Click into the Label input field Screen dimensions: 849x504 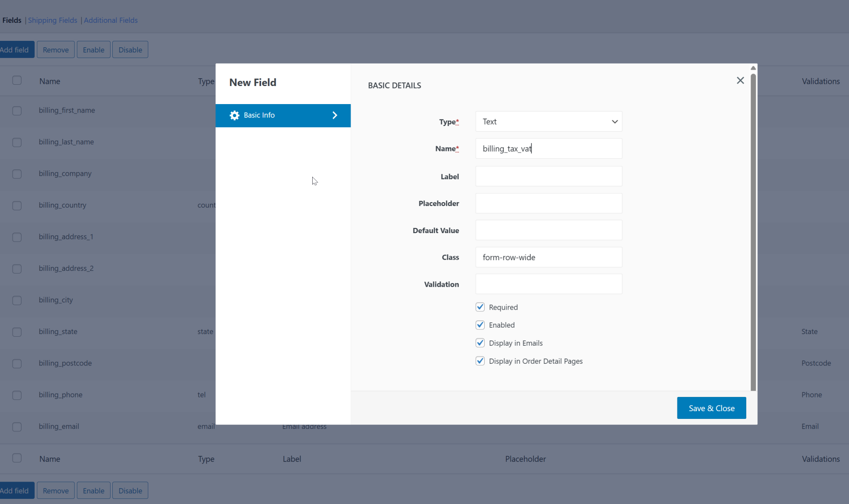pos(548,176)
